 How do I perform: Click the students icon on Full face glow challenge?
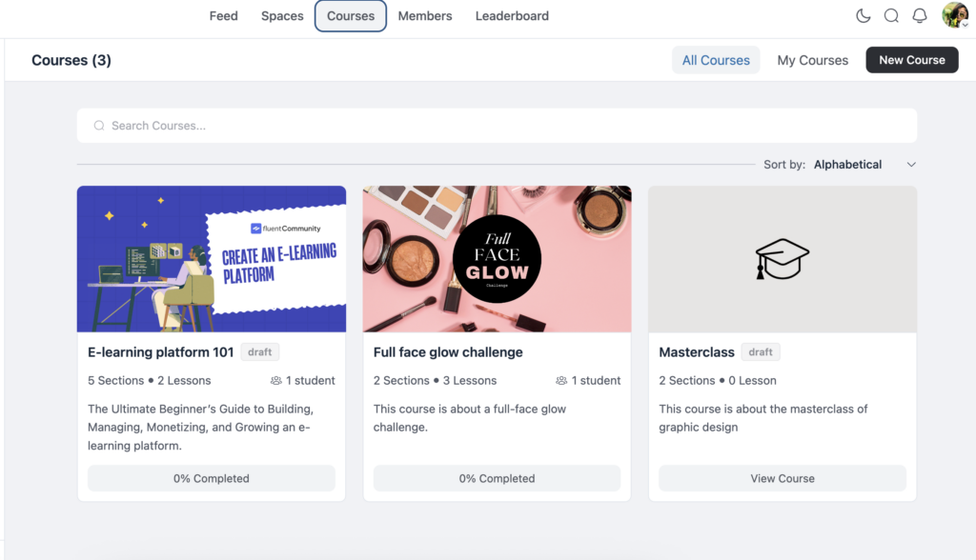(x=561, y=380)
